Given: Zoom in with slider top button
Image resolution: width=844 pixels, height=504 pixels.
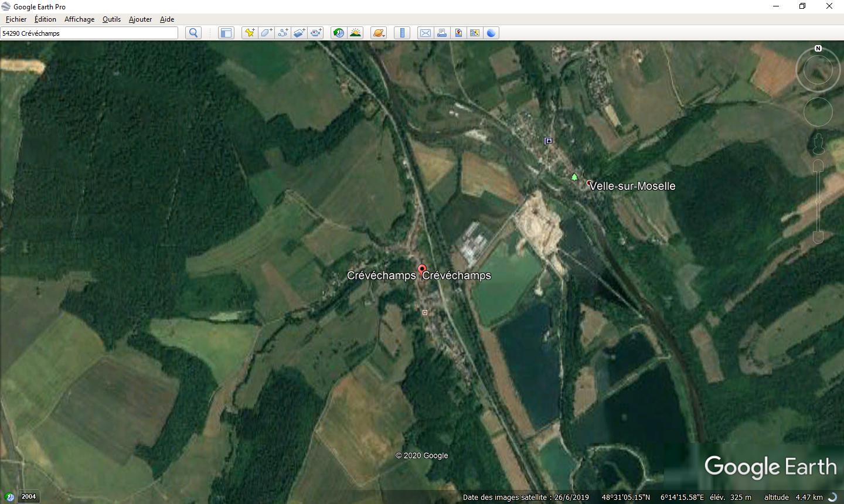Looking at the screenshot, I should tap(818, 166).
